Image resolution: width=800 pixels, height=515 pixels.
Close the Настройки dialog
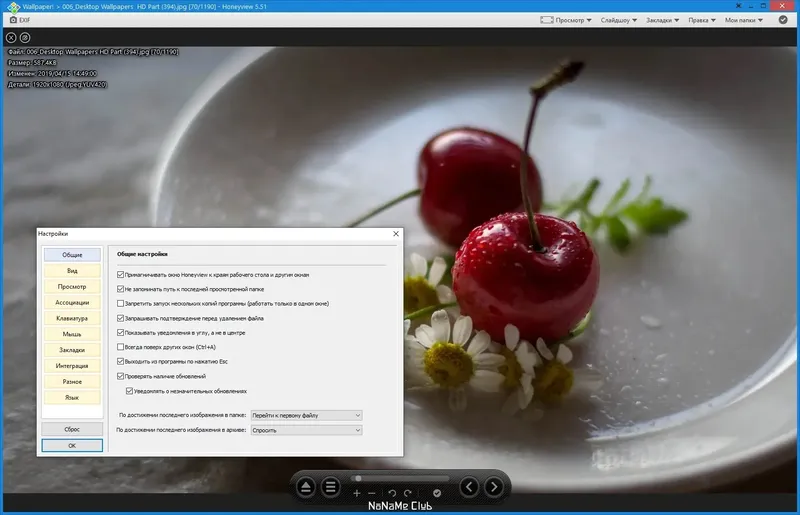pyautogui.click(x=396, y=234)
